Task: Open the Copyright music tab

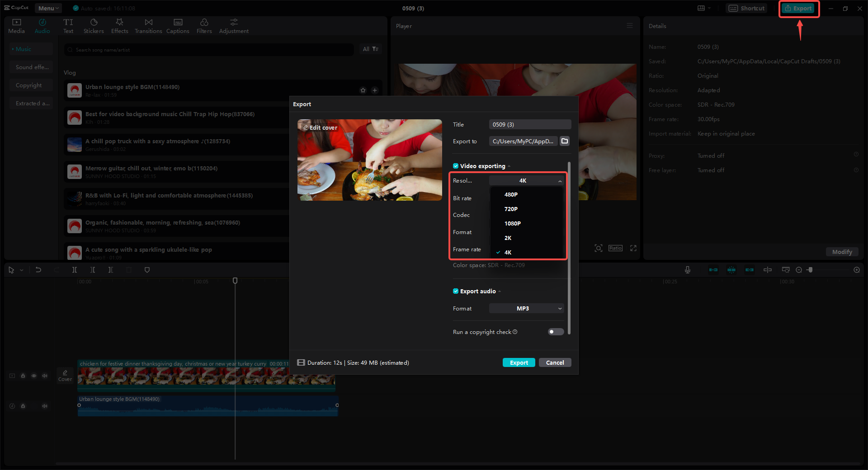Action: tap(31, 85)
